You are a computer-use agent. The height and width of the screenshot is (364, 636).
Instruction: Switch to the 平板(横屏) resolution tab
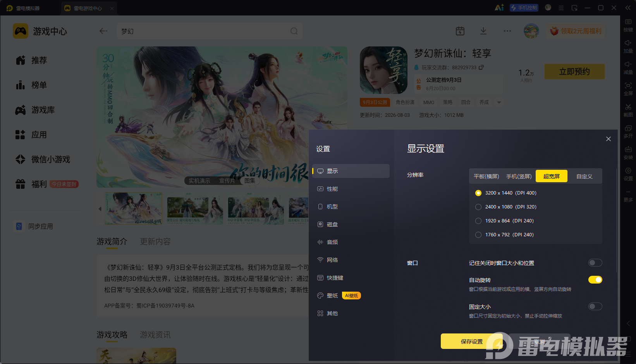point(486,176)
